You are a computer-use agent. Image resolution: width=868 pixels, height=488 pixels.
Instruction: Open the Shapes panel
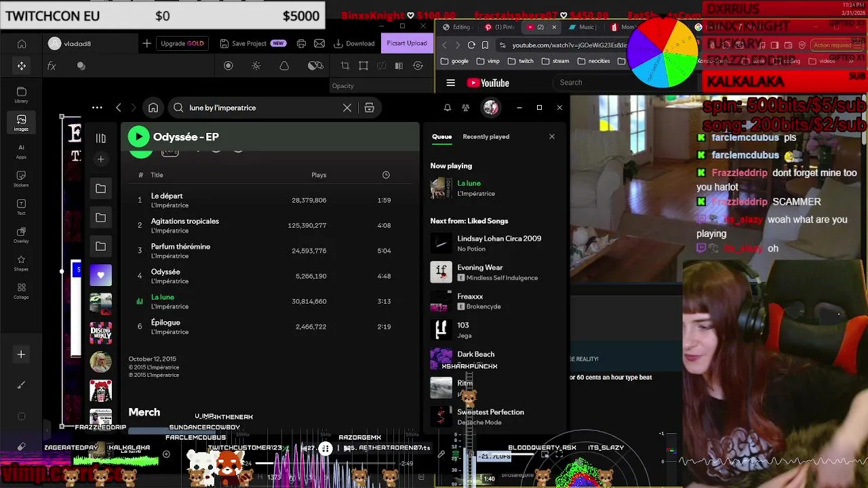22,264
